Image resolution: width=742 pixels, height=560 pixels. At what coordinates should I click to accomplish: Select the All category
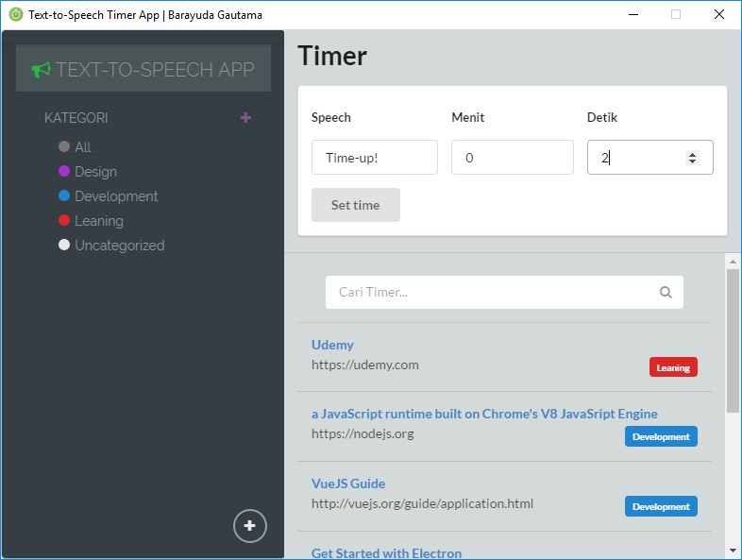pyautogui.click(x=82, y=147)
